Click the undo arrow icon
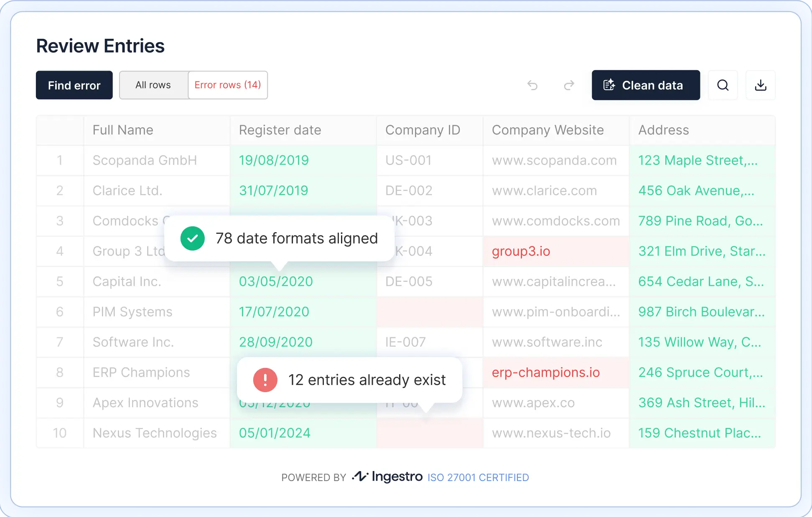Screen dimensions: 812x517 [x=532, y=85]
